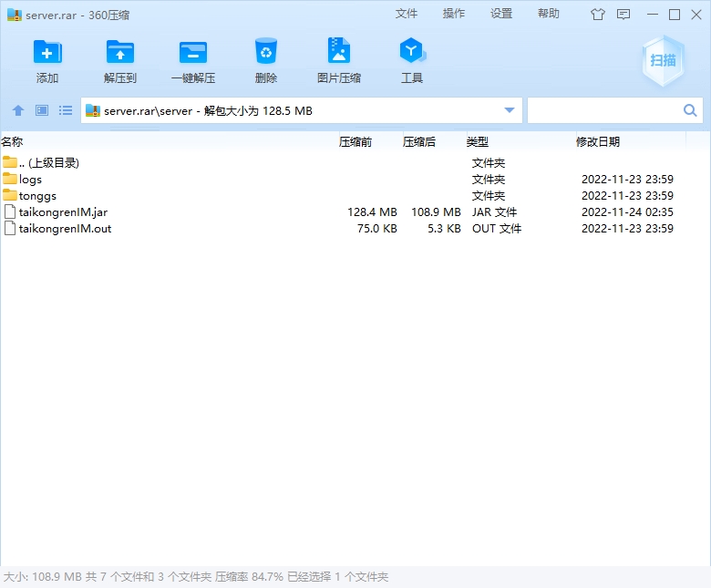Close the 360压缩 window
This screenshot has width=711, height=588.
click(696, 15)
